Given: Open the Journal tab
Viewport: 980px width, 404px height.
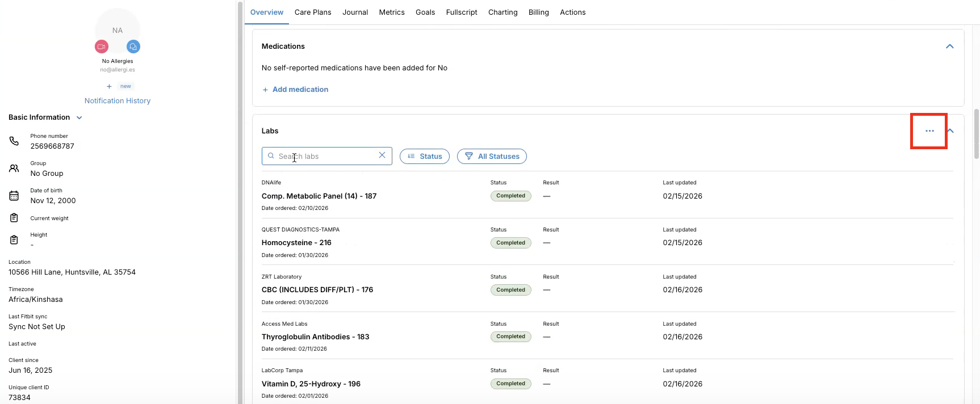Looking at the screenshot, I should tap(355, 12).
